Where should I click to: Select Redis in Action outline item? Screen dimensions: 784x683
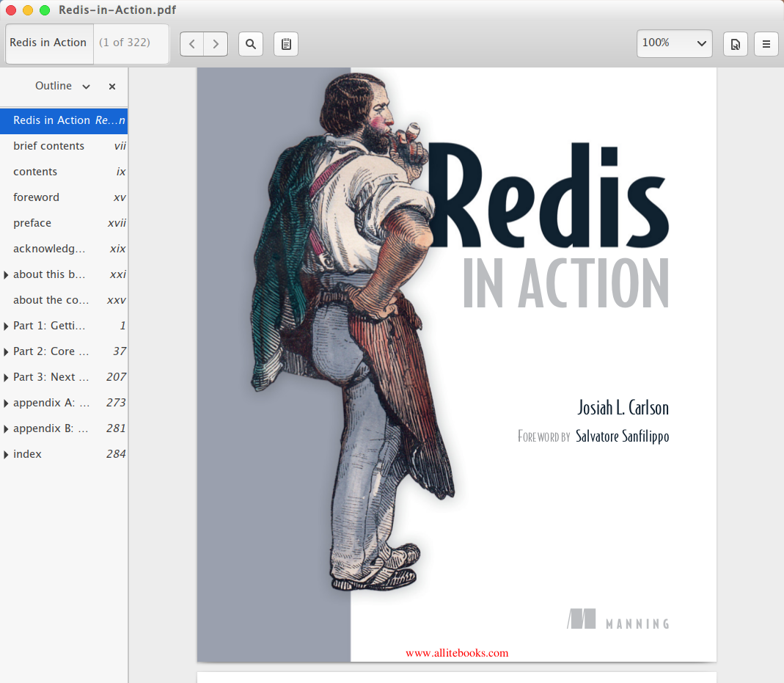pos(64,120)
